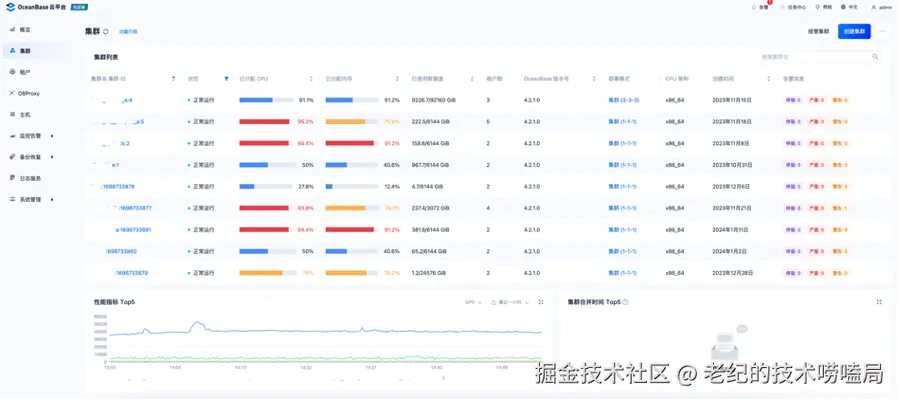
Task: Open the admin user menu
Action: [881, 7]
